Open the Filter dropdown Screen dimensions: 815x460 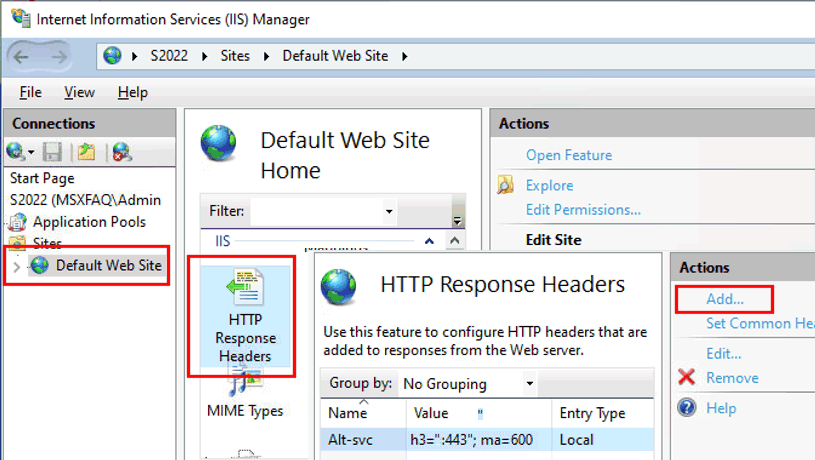pos(389,212)
